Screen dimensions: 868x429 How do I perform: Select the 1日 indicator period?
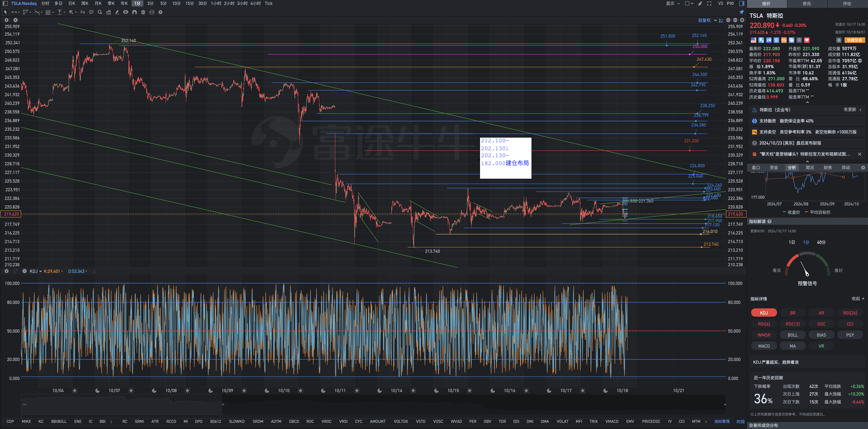[x=792, y=242]
